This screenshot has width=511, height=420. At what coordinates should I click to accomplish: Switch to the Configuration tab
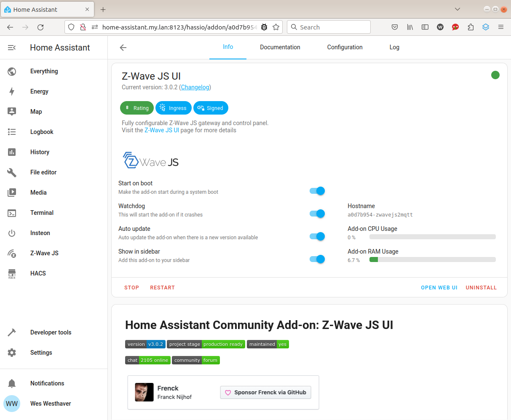(345, 47)
